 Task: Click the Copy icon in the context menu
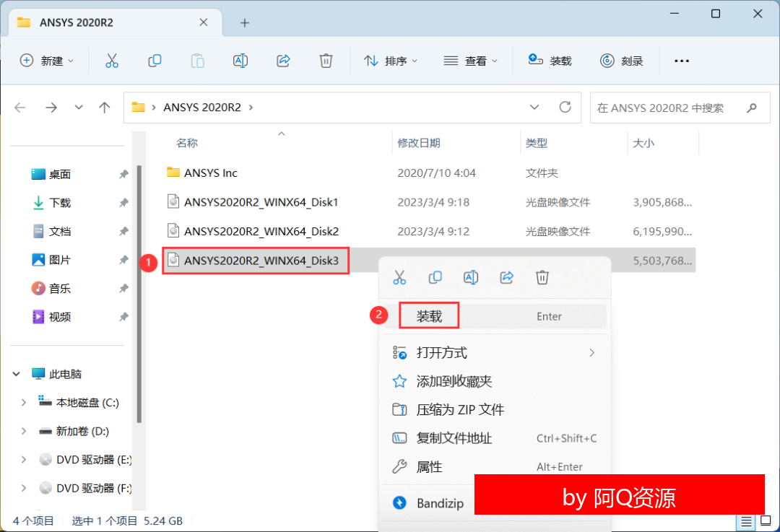435,277
